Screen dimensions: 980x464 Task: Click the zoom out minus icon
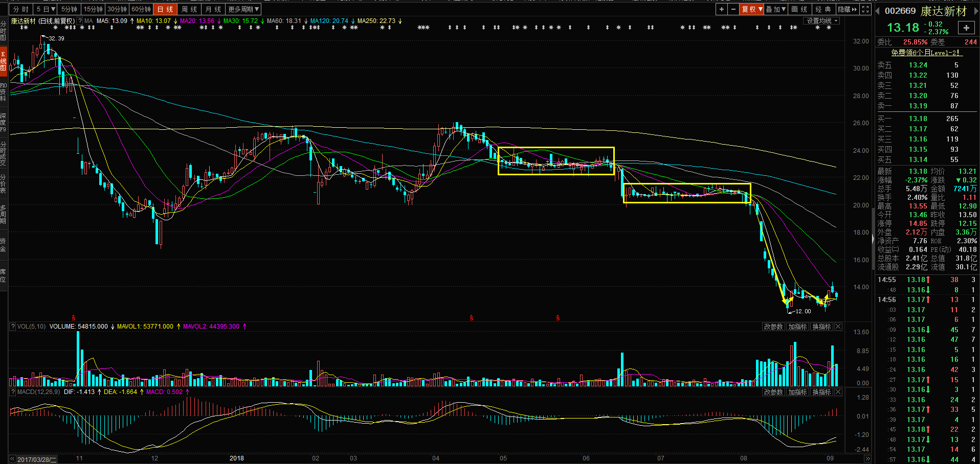(733, 9)
